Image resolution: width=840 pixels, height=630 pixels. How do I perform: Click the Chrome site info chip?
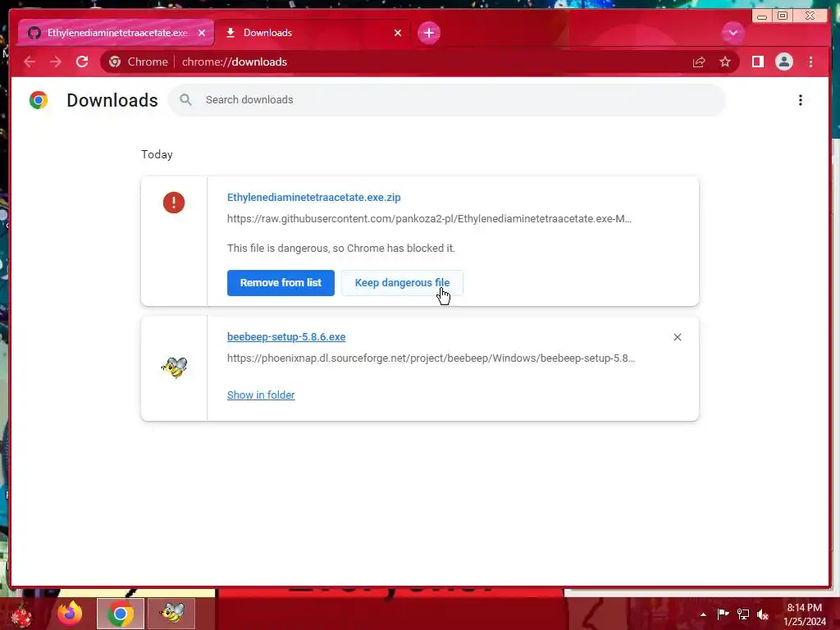(x=138, y=62)
